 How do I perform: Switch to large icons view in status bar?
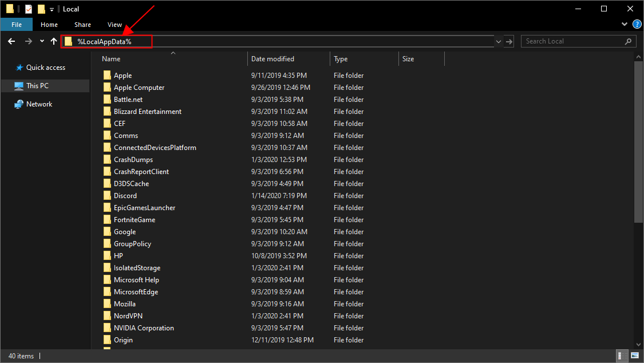tap(634, 356)
